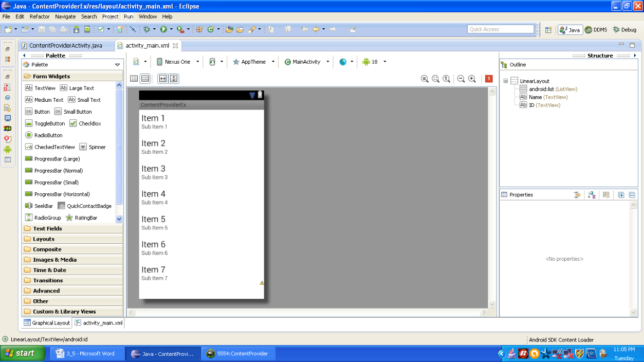Click the New Java Package icon
Viewport: 644px width, 362px height.
pyautogui.click(x=199, y=29)
